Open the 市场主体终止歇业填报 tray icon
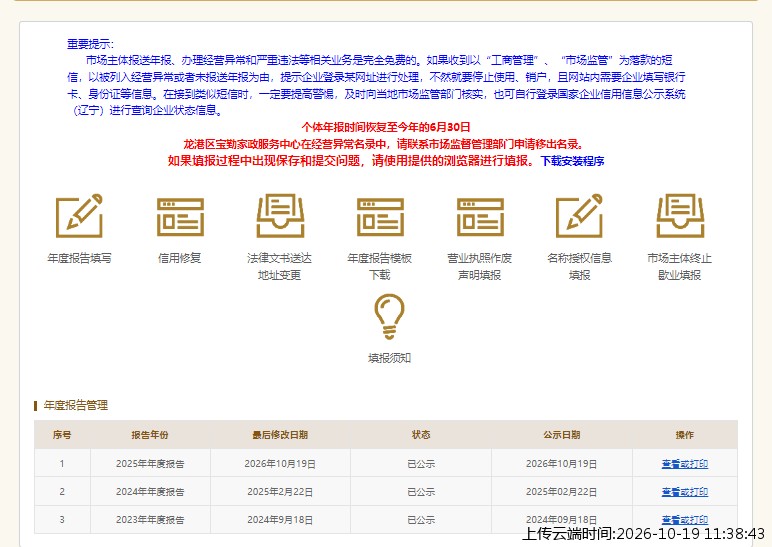This screenshot has width=772, height=547. click(x=680, y=216)
